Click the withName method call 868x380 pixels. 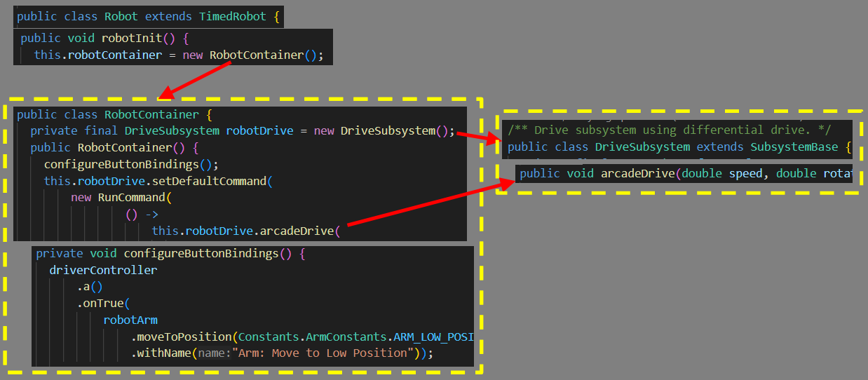coord(161,353)
